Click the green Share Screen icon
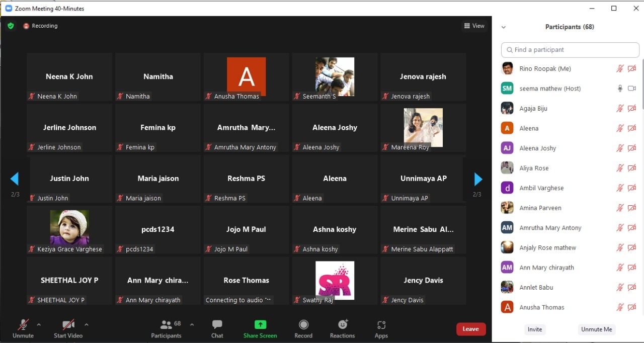The image size is (644, 343). [x=260, y=325]
